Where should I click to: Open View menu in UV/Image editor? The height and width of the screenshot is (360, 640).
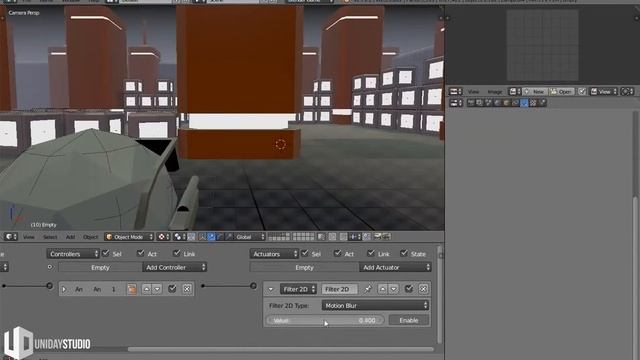473,92
